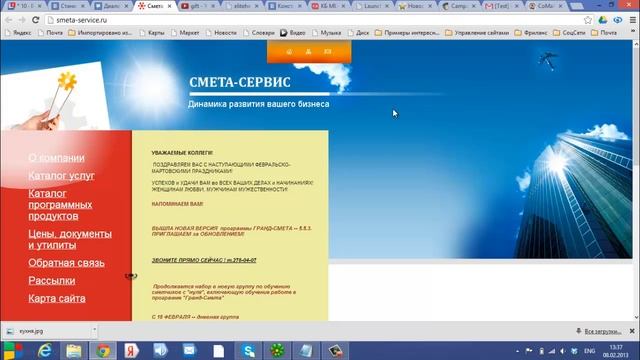
Task: Open the Skype taskbar icon
Action: tap(248, 351)
